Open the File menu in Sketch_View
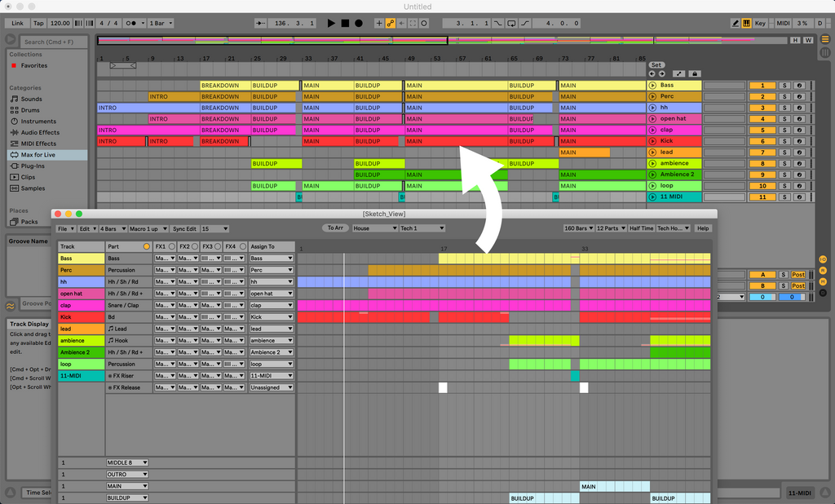The image size is (835, 504). point(65,228)
